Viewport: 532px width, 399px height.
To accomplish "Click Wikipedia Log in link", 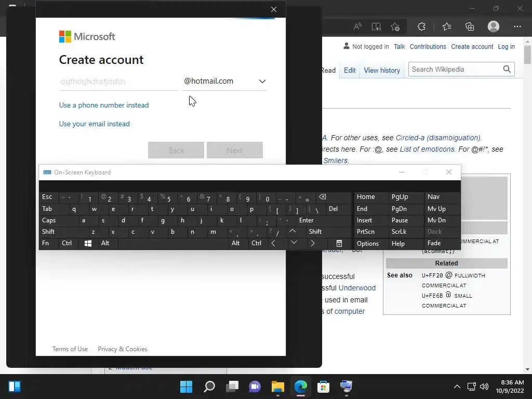I will pos(506,46).
